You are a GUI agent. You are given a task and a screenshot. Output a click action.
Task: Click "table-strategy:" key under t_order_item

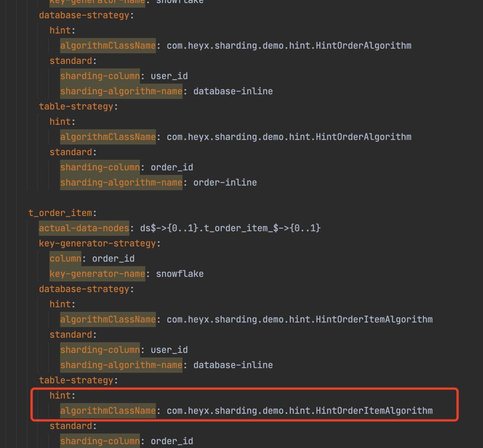[x=78, y=380]
